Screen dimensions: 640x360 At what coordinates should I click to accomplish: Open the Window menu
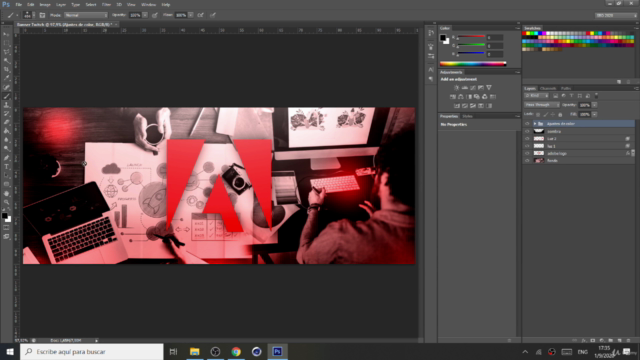[x=148, y=4]
